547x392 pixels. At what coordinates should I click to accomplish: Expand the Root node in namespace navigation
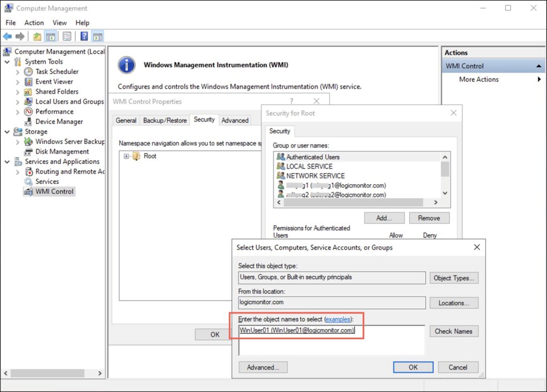125,156
